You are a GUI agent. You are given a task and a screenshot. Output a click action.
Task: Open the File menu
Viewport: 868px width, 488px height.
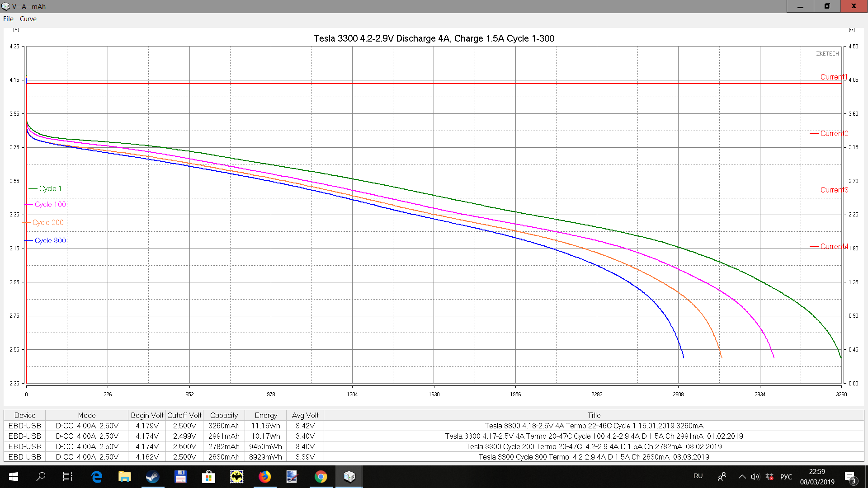[8, 19]
